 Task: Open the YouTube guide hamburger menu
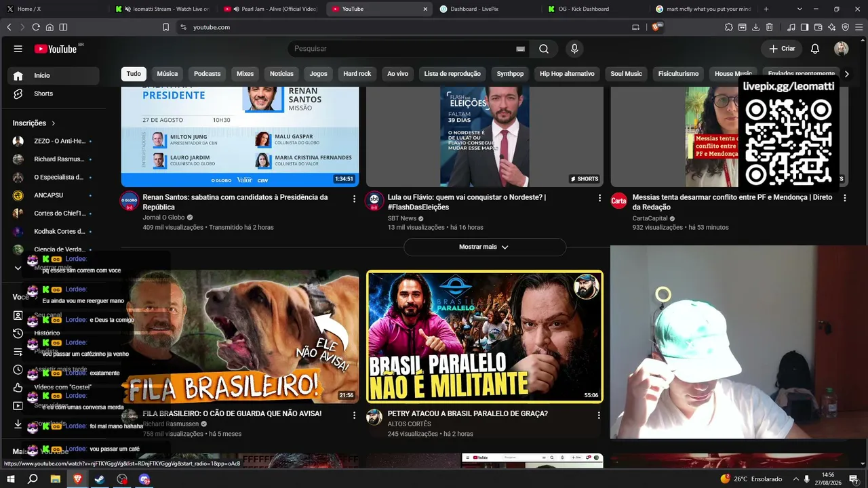pyautogui.click(x=18, y=49)
